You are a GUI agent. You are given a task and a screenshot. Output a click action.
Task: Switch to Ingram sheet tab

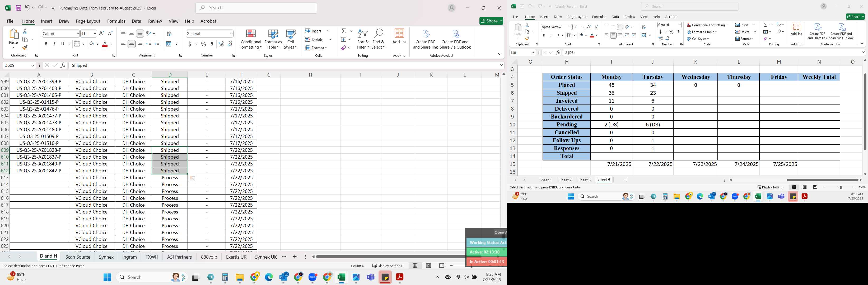[x=129, y=257]
